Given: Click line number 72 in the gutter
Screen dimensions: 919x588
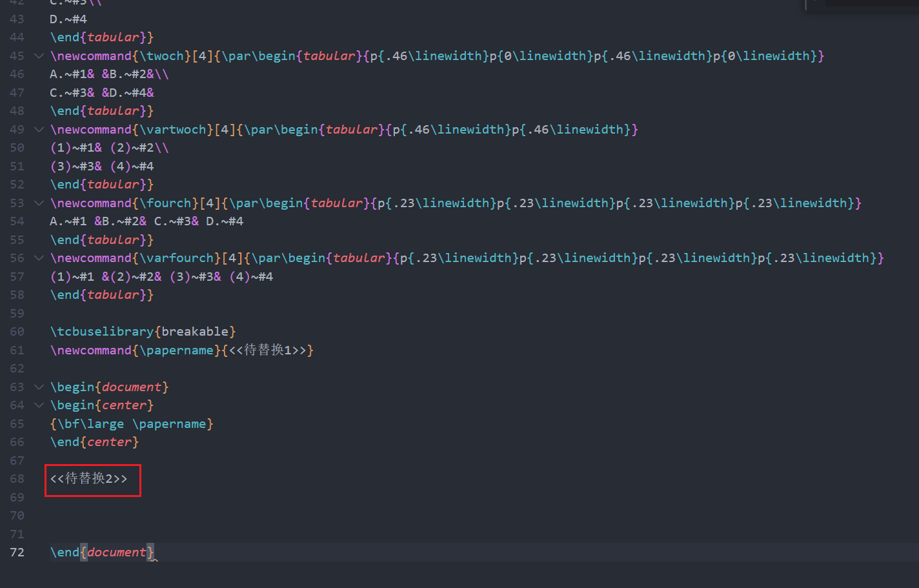Looking at the screenshot, I should click(x=17, y=553).
